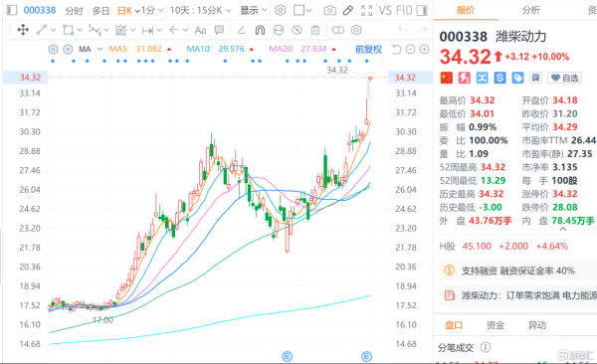
Task: Switch to the 盘口 tab
Action: 454,325
